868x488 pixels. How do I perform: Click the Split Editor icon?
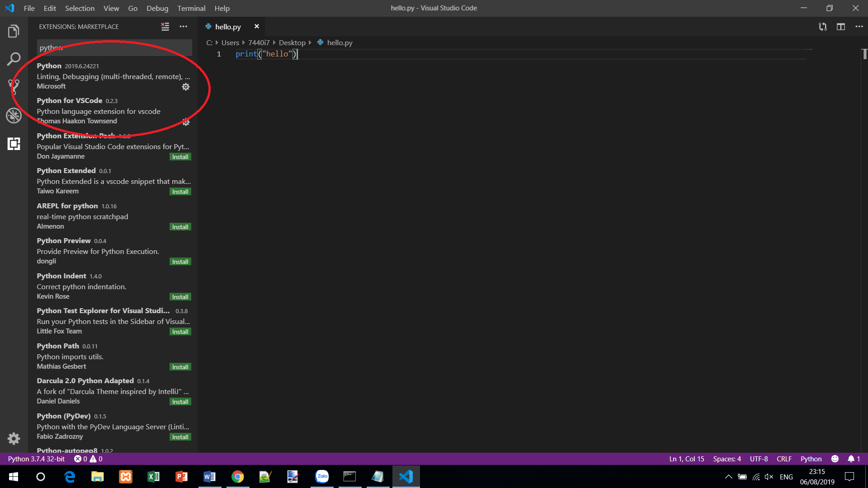(x=840, y=27)
